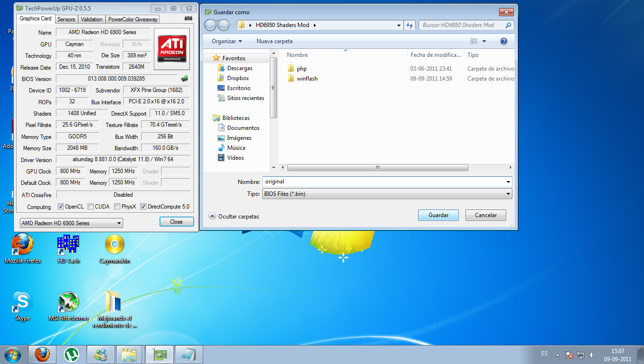Click the Nueva carpeta button
The image size is (644, 364).
pyautogui.click(x=275, y=41)
